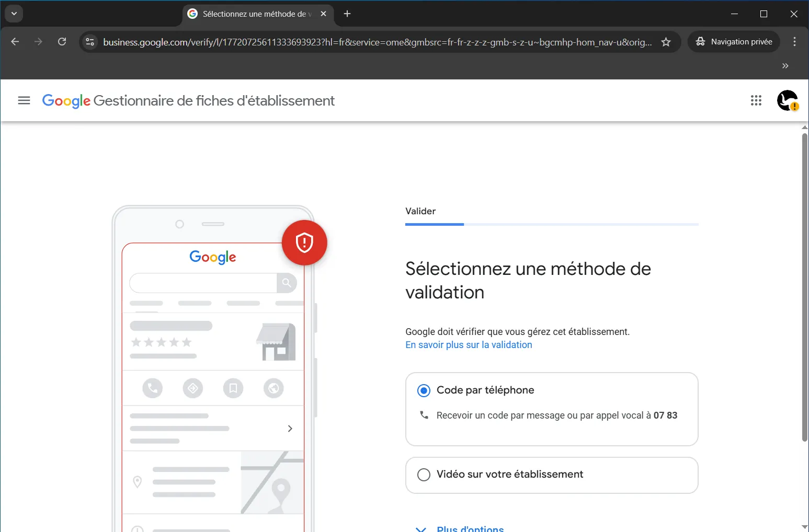This screenshot has height=532, width=809.
Task: Bookmark this page with the star icon
Action: pos(666,42)
